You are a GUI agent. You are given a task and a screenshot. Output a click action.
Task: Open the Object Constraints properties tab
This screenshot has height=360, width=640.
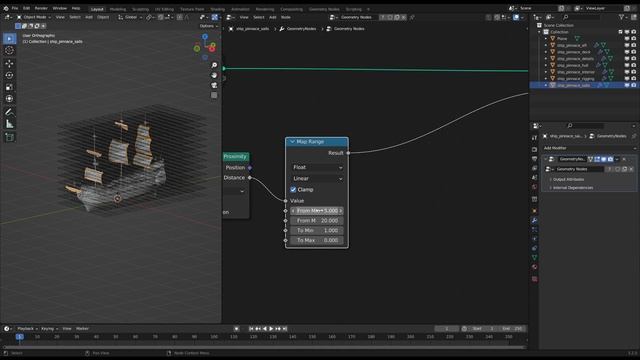[535, 248]
